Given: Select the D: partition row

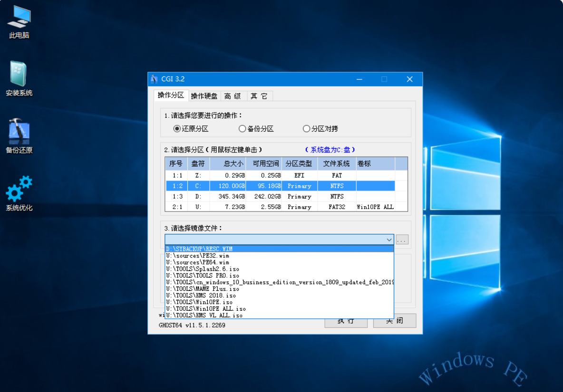Looking at the screenshot, I should click(281, 196).
